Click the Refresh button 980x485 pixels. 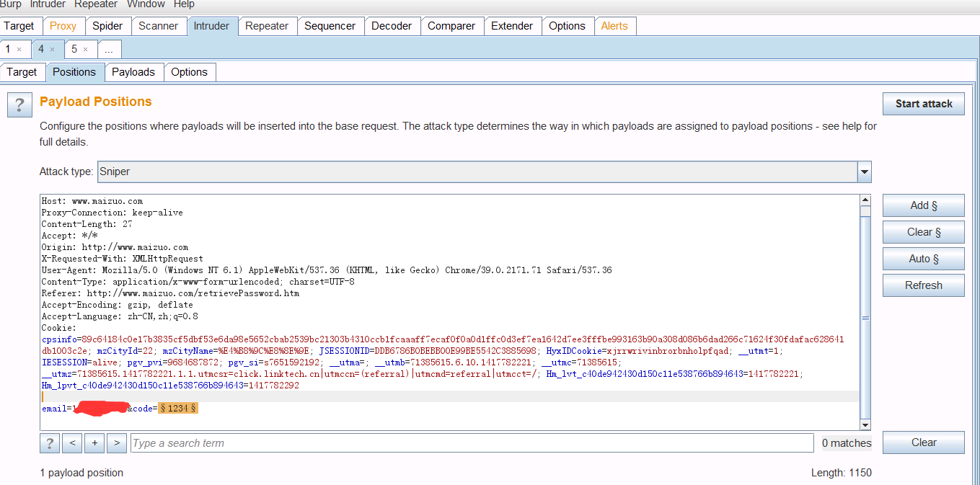pos(924,285)
